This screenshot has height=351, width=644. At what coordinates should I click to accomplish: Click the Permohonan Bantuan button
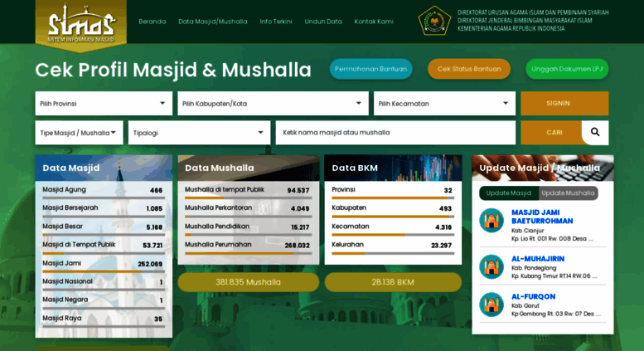point(370,69)
